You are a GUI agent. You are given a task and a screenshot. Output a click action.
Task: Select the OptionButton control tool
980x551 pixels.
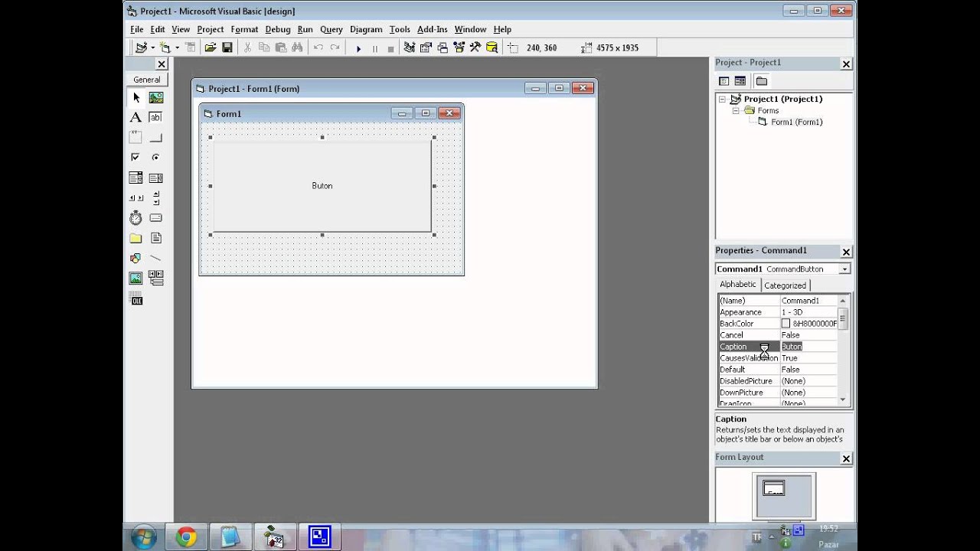(156, 158)
